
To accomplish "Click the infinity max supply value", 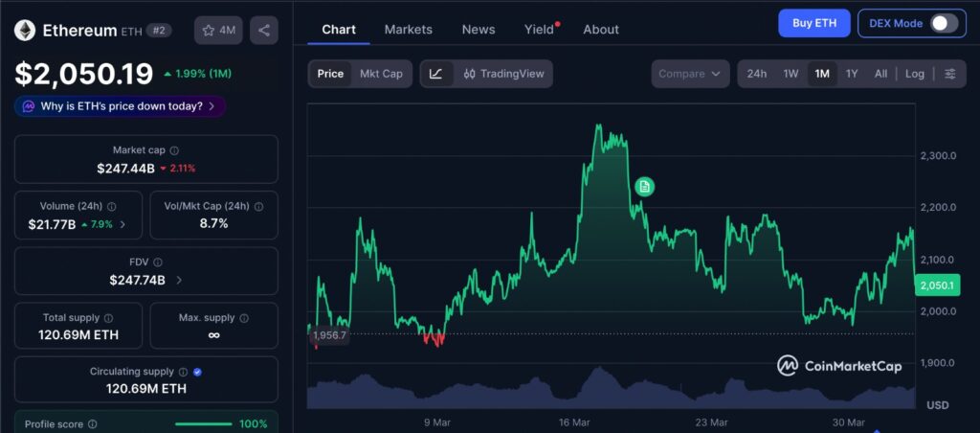I will [x=213, y=335].
